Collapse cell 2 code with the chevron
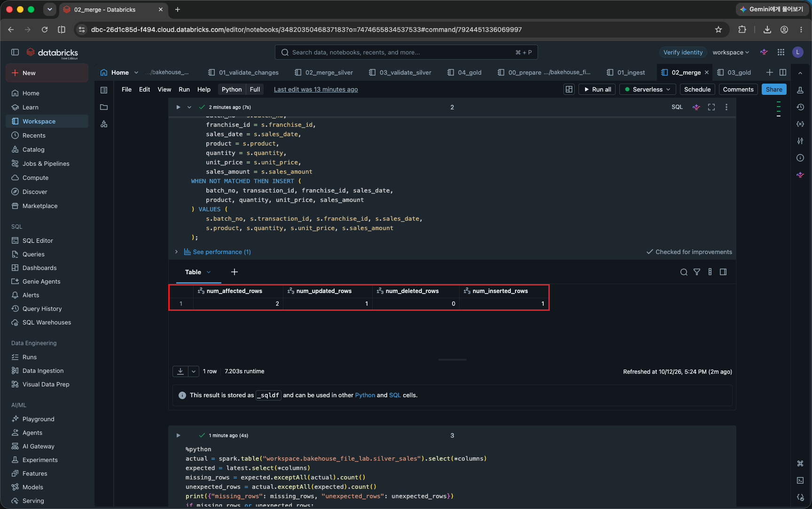This screenshot has width=812, height=509. (189, 107)
